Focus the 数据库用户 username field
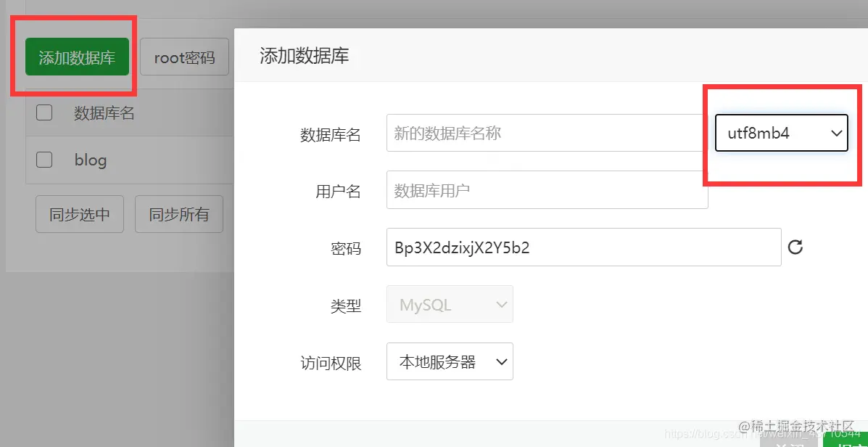This screenshot has width=868, height=447. (547, 190)
